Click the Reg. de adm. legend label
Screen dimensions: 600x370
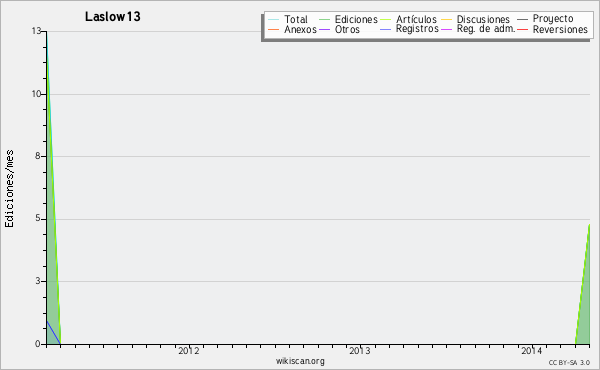(486, 29)
